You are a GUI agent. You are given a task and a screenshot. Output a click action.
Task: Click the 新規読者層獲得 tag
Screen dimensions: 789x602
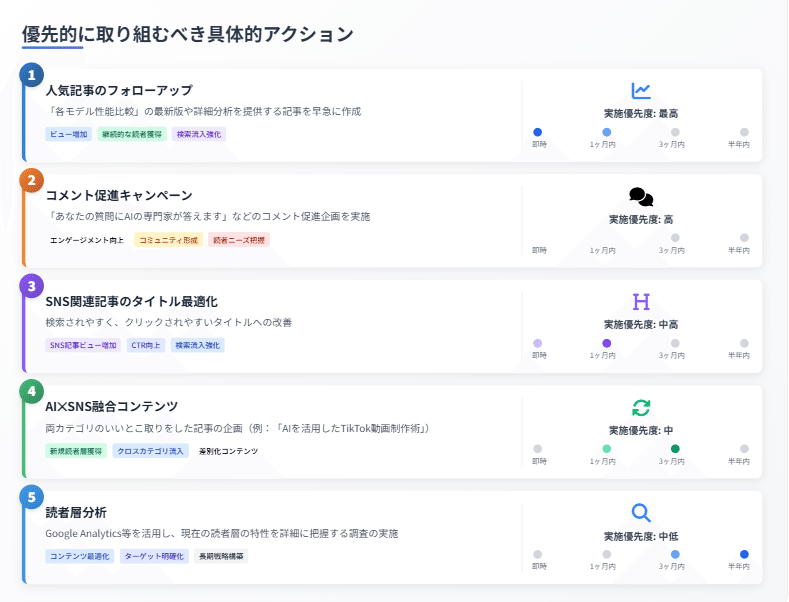75,451
